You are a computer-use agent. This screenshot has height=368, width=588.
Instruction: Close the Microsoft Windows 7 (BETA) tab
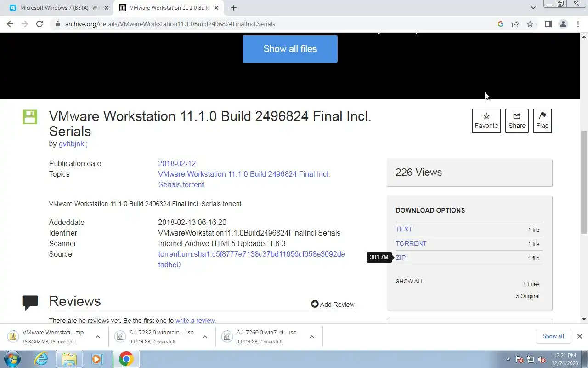coord(106,8)
